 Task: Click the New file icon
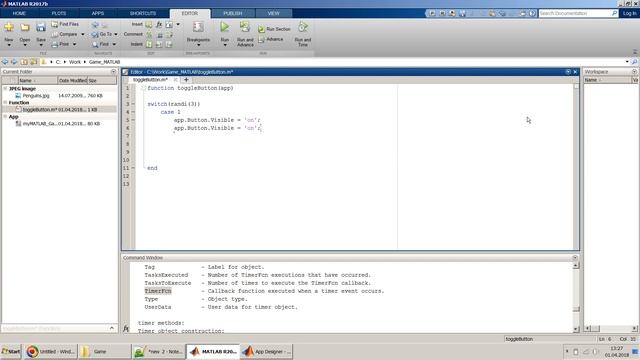(9, 28)
